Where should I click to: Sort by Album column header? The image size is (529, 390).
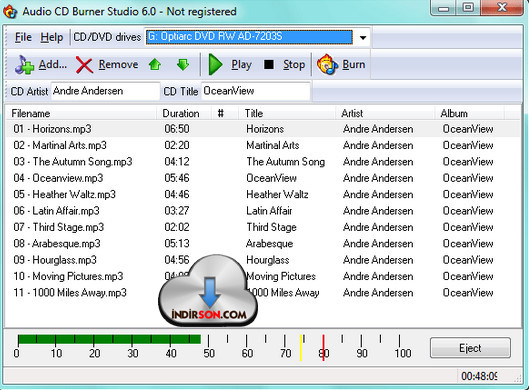pos(469,113)
